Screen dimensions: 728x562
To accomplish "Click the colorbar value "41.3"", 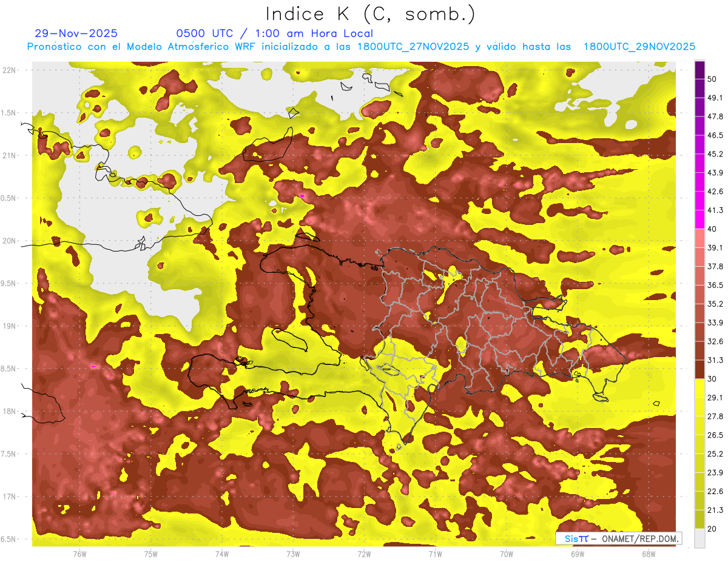I will pyautogui.click(x=715, y=210).
